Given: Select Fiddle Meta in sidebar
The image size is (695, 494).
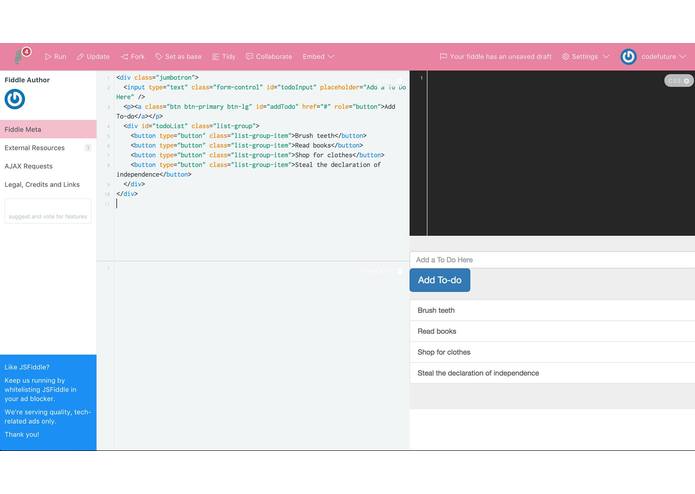Looking at the screenshot, I should (x=48, y=129).
